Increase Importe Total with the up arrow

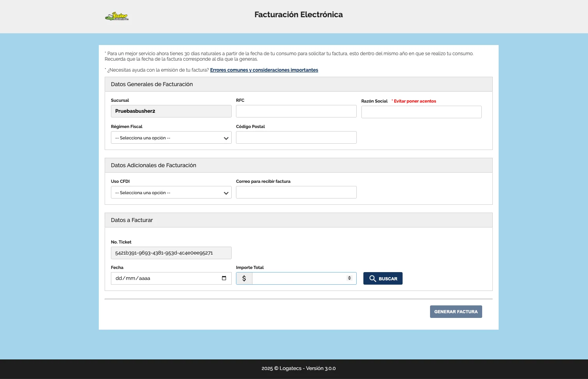point(349,277)
